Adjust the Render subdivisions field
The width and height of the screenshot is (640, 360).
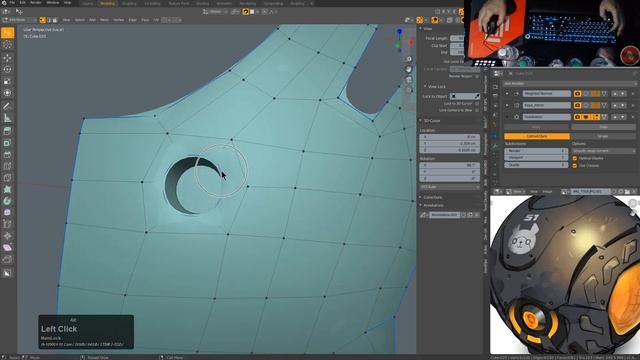point(536,151)
